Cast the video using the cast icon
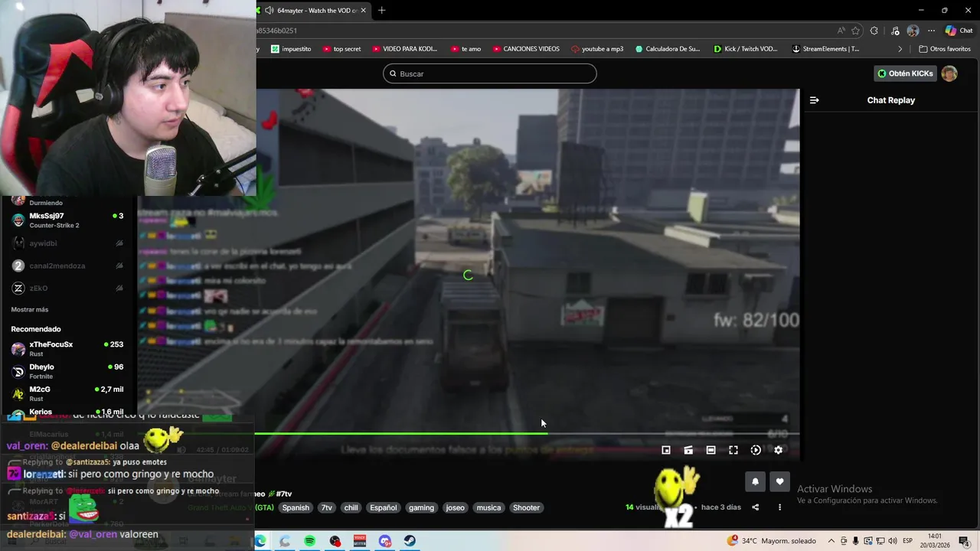The height and width of the screenshot is (551, 980). [688, 450]
